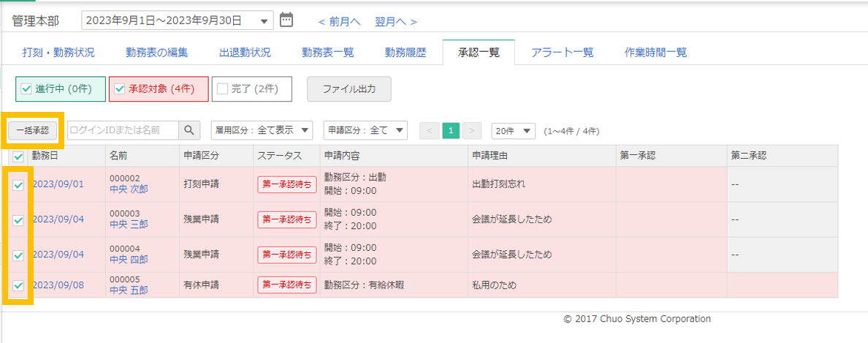Navigate to 翌月へ link
868x343 pixels.
(396, 22)
